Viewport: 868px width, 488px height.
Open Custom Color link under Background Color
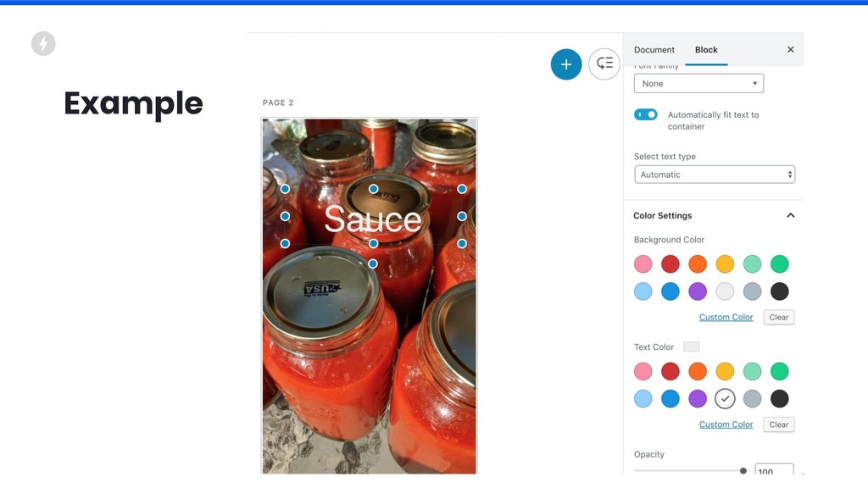[726, 317]
